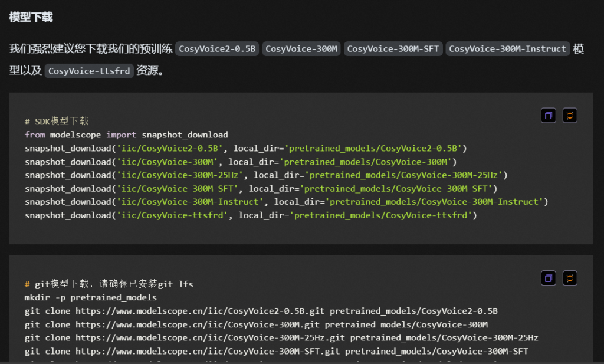The height and width of the screenshot is (364, 604).
Task: Click the CosyVoice-300M-SFT inline code tag
Action: (x=393, y=49)
